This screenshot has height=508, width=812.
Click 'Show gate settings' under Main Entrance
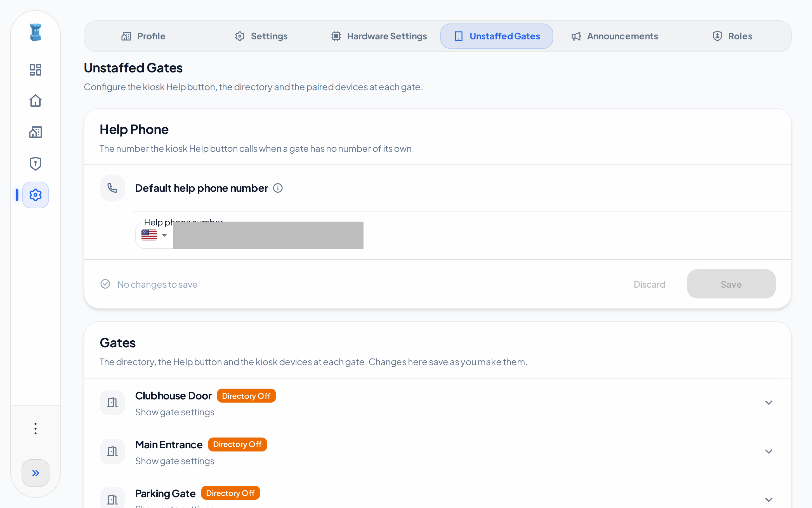[174, 461]
